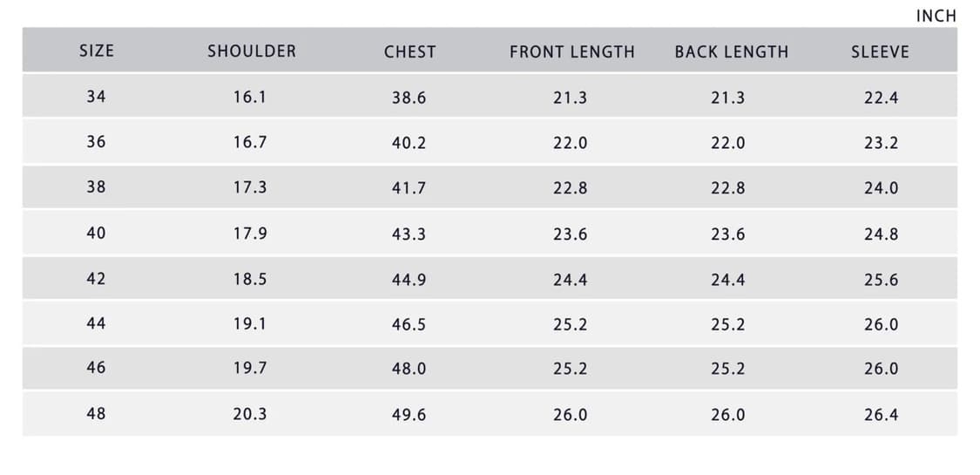The image size is (980, 475).
Task: Click the BACK LENGTH column header
Action: click(x=731, y=51)
